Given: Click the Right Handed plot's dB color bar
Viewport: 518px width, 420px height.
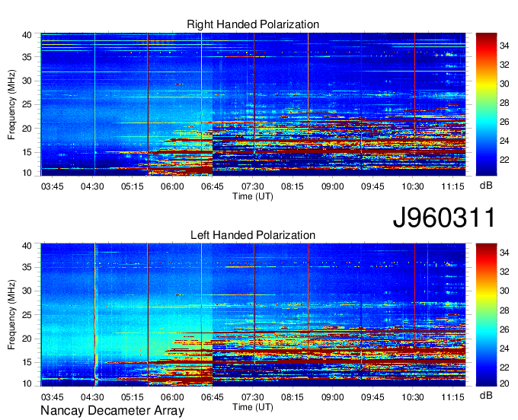Looking at the screenshot, I should [x=486, y=104].
